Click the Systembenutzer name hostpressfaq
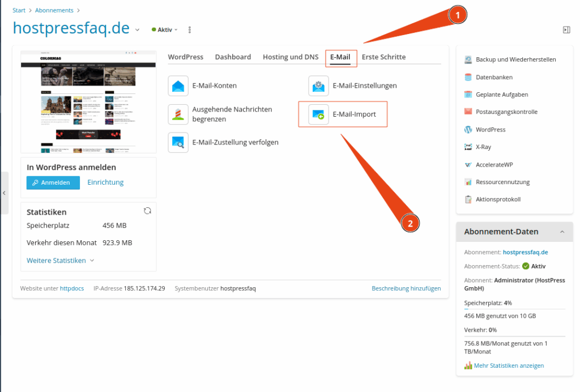This screenshot has width=580, height=392. (x=238, y=288)
